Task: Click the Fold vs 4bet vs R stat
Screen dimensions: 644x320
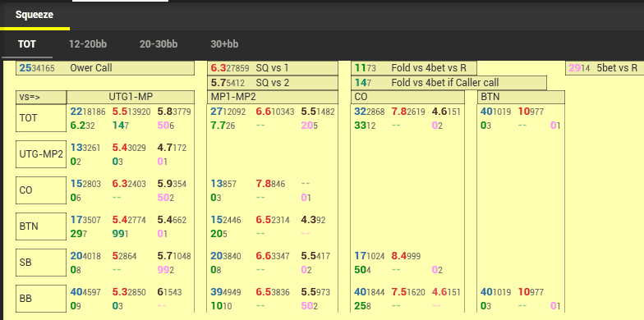Action: [x=414, y=68]
